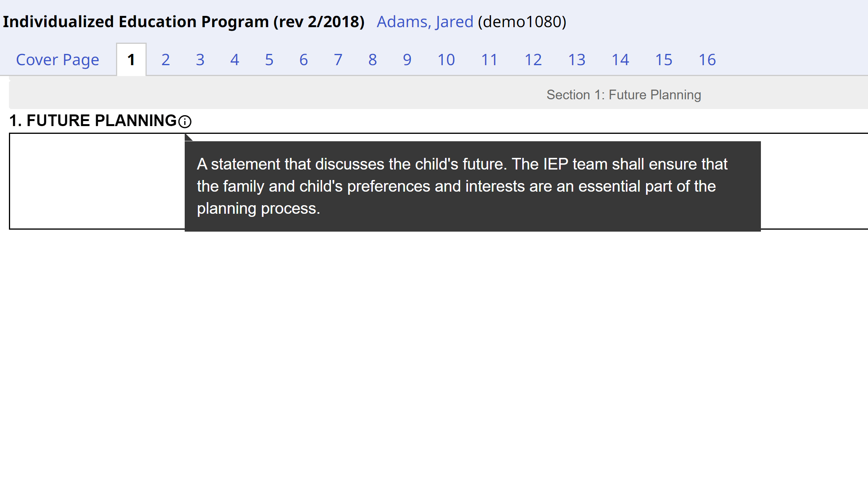Select tab 12

tap(533, 60)
